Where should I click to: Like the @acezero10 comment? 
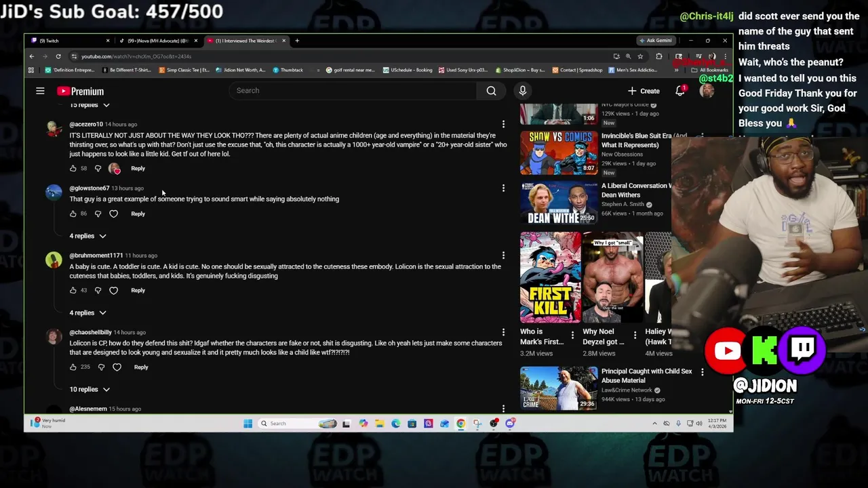[x=73, y=168]
